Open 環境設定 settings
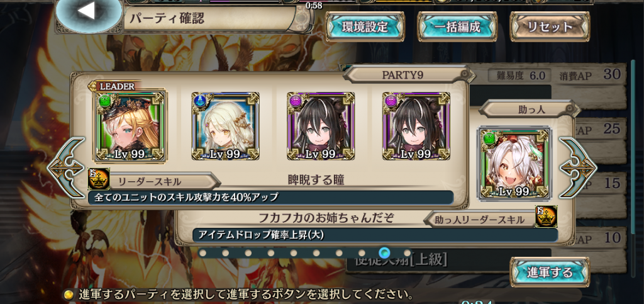The height and width of the screenshot is (304, 644). 365,26
